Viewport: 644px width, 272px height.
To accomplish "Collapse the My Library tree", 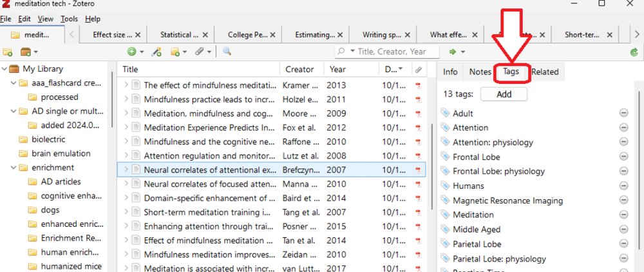I will pyautogui.click(x=5, y=69).
